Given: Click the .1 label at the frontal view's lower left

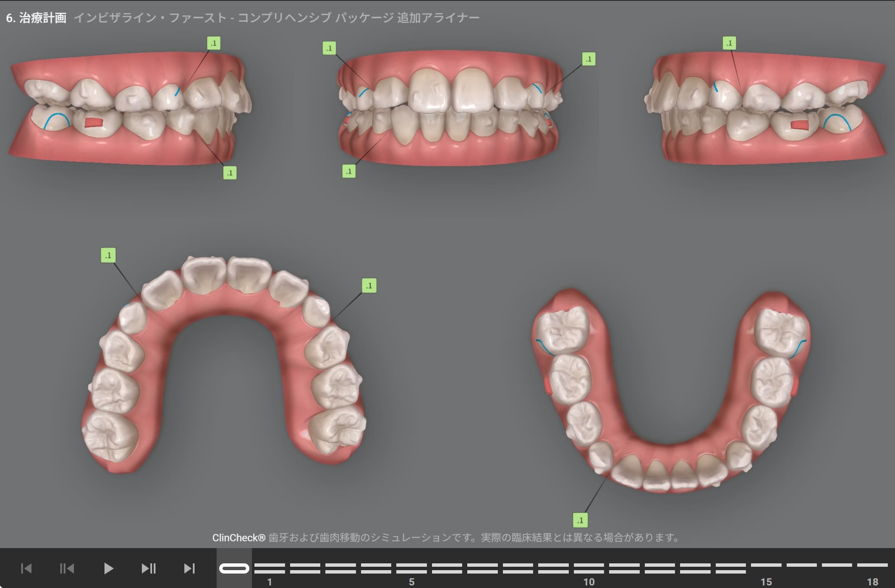Looking at the screenshot, I should click(349, 171).
